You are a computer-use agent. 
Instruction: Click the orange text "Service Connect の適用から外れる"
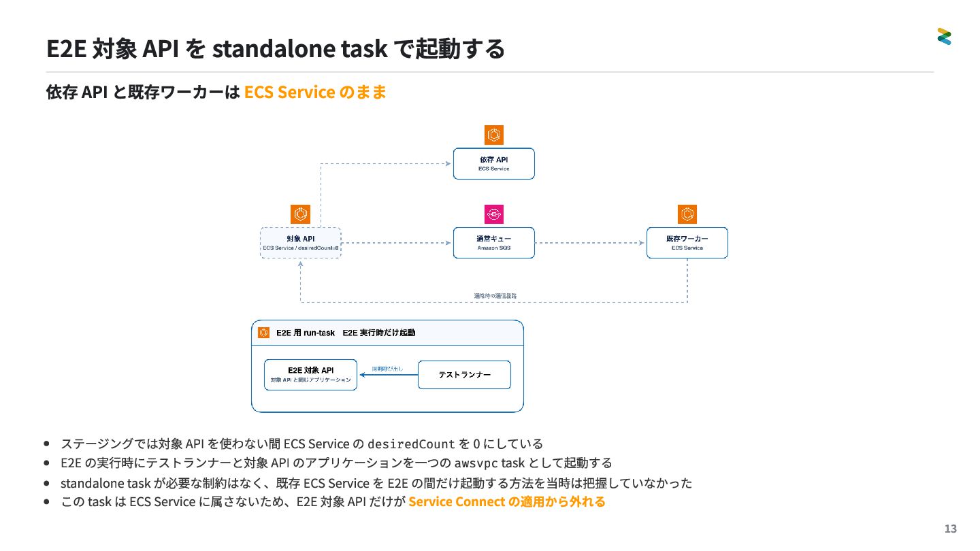[x=507, y=503]
